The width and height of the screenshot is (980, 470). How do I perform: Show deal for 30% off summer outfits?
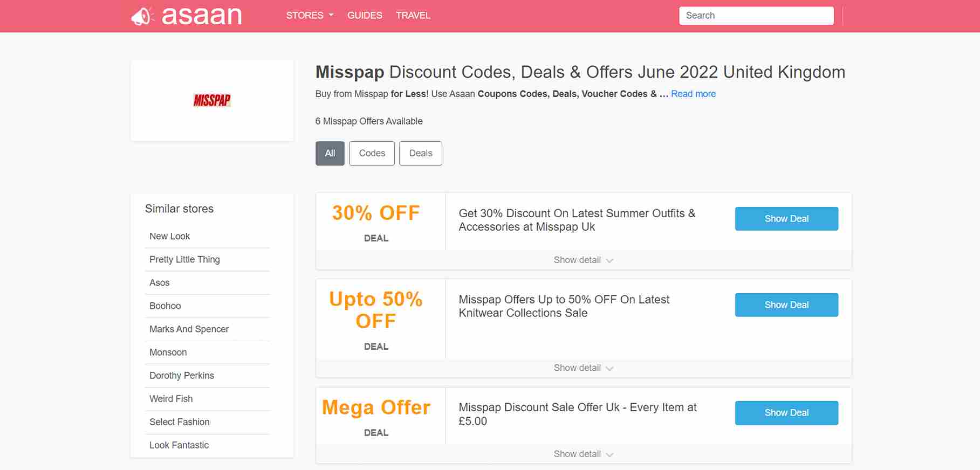click(x=786, y=219)
